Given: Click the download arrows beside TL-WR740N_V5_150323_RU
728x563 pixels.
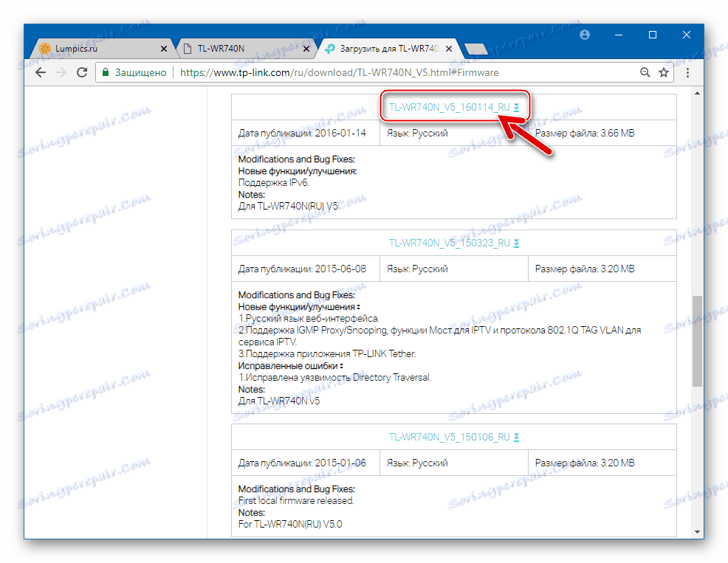Looking at the screenshot, I should coord(516,243).
